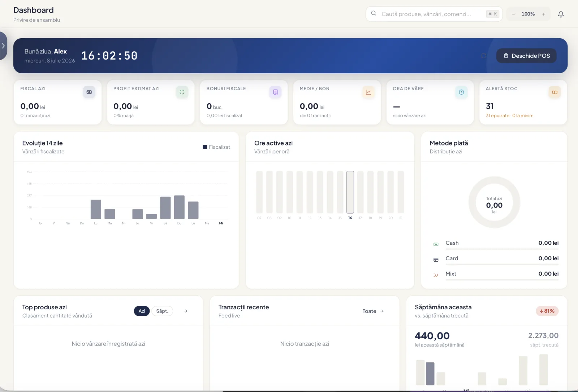Click the Card payment icon
The height and width of the screenshot is (392, 578).
coord(436,260)
